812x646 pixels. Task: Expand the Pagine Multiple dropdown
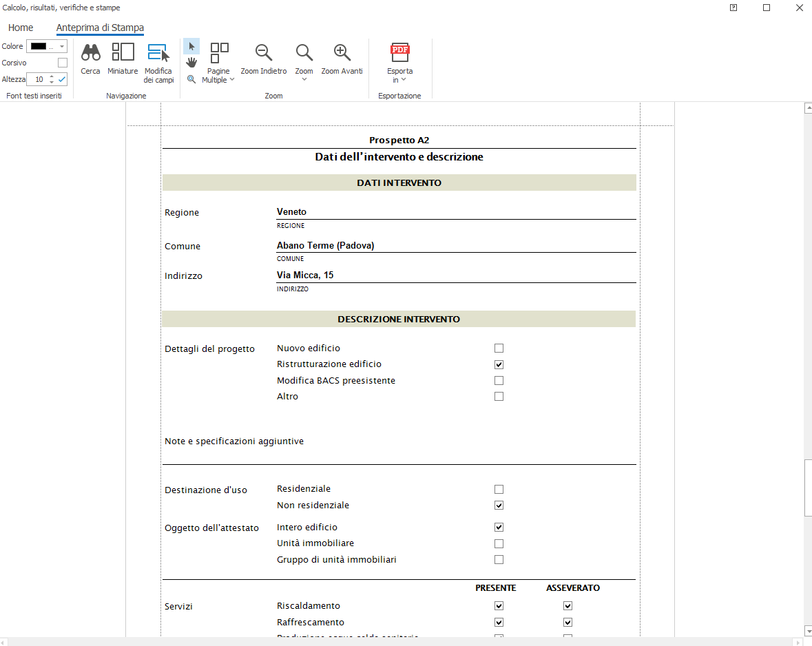(x=219, y=63)
